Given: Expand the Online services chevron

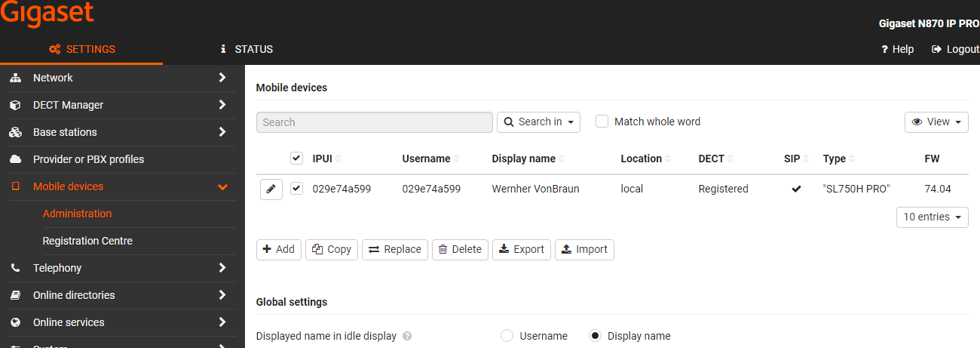Looking at the screenshot, I should [222, 322].
